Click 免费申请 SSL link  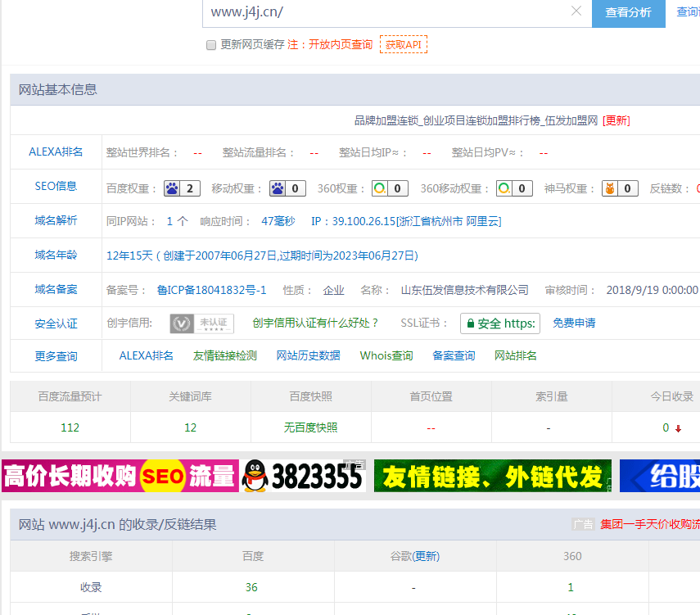point(574,323)
